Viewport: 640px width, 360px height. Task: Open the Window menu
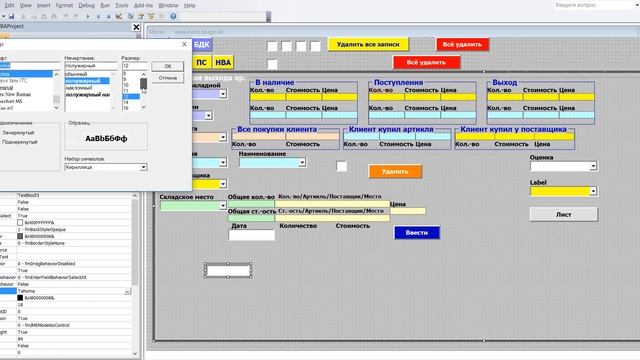(x=168, y=5)
